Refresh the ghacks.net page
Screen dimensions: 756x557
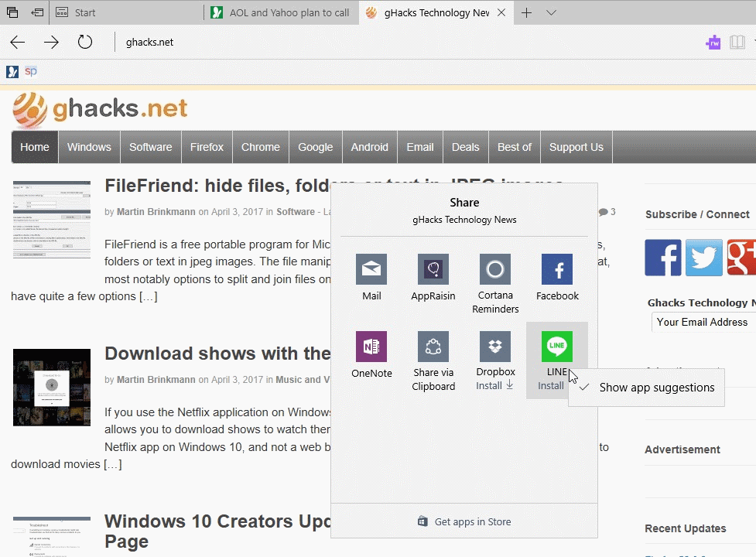click(x=85, y=42)
